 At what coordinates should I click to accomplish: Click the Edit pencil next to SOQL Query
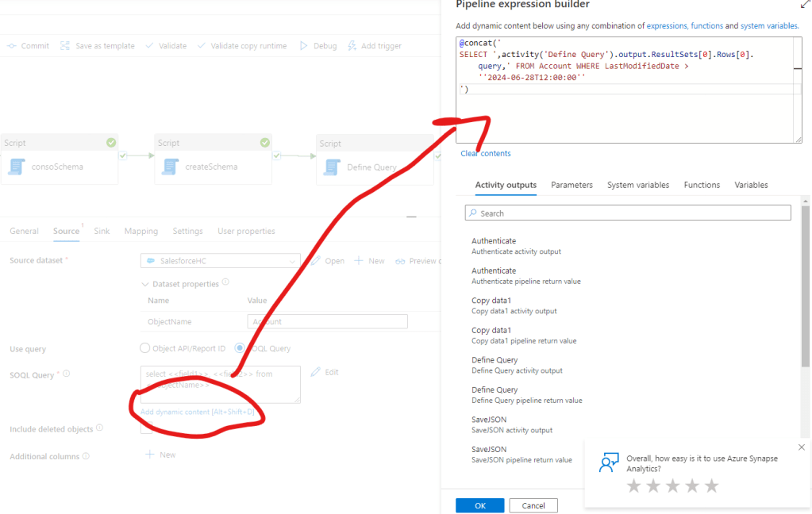[315, 372]
